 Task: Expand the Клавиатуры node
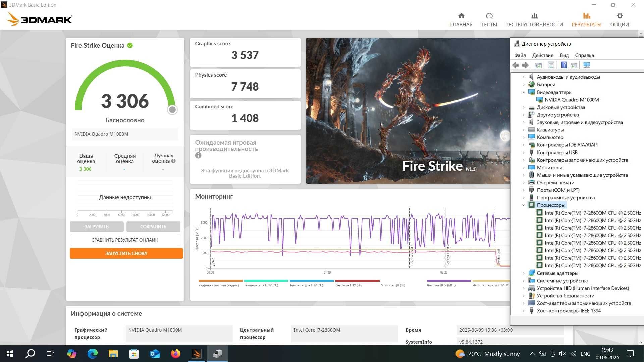[524, 130]
